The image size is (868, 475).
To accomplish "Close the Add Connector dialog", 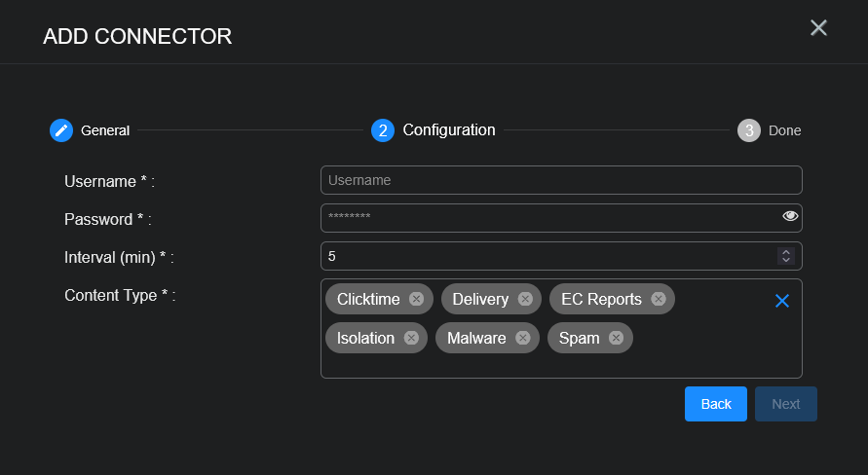I will [x=818, y=28].
